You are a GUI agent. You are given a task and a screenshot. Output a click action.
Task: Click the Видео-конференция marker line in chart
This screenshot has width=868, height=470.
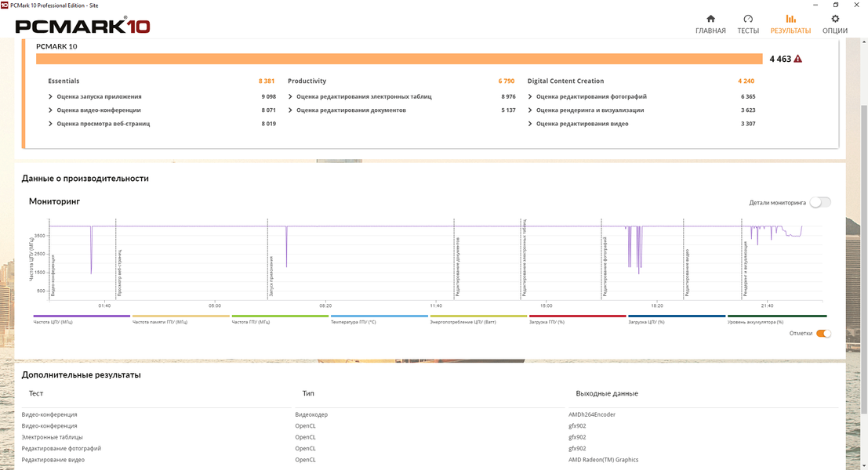[x=50, y=258]
